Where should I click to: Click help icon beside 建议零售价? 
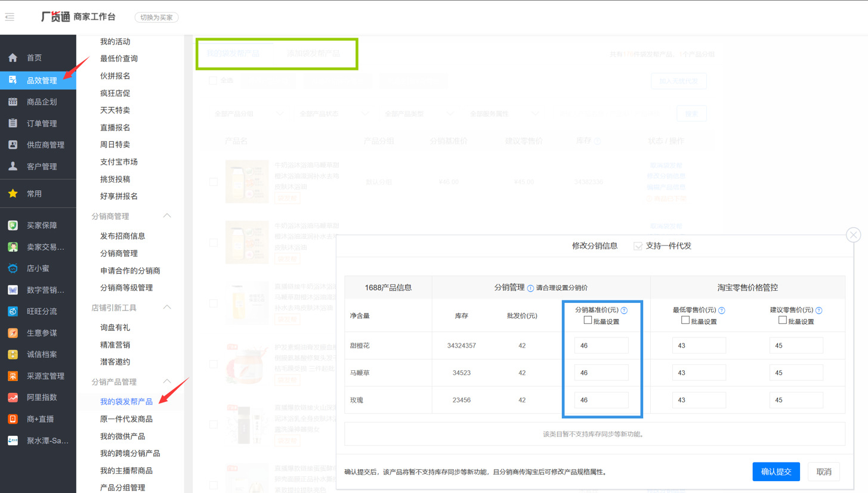[818, 311]
